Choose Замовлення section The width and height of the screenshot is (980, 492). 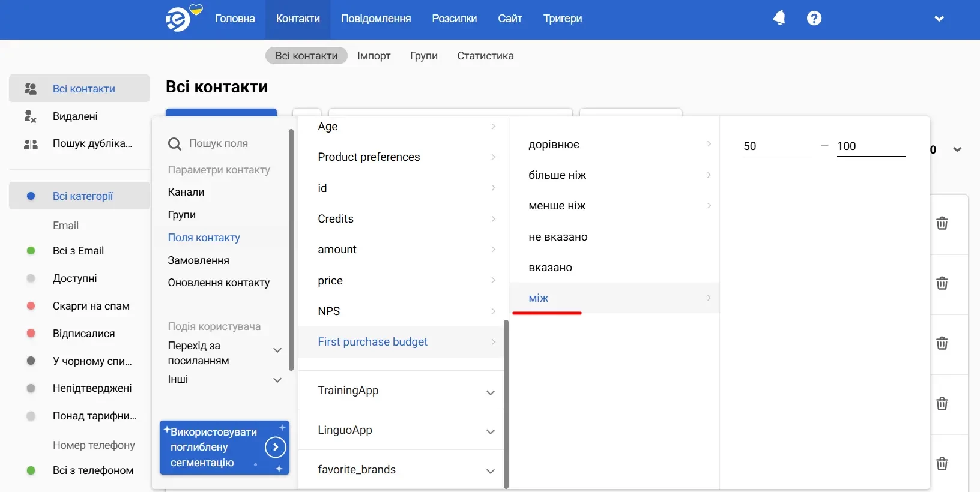pos(199,260)
